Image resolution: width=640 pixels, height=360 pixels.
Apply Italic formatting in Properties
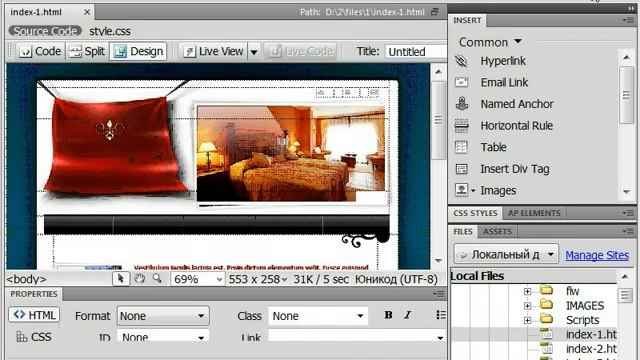coord(407,315)
